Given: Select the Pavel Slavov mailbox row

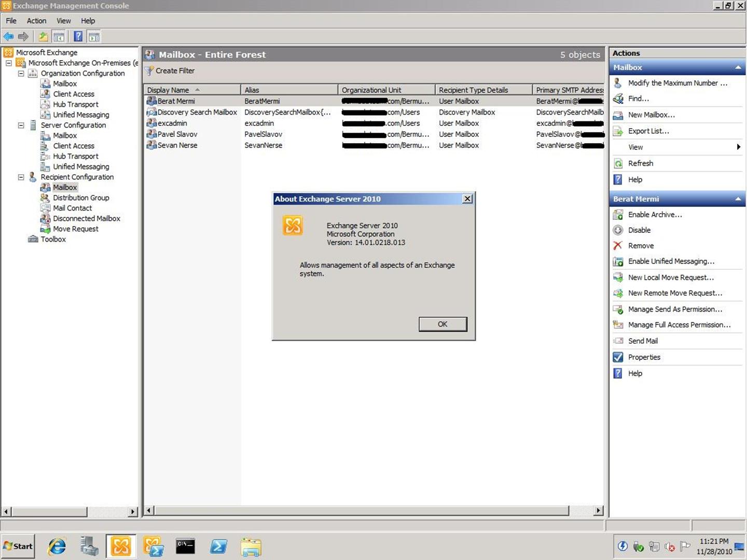Looking at the screenshot, I should 374,134.
